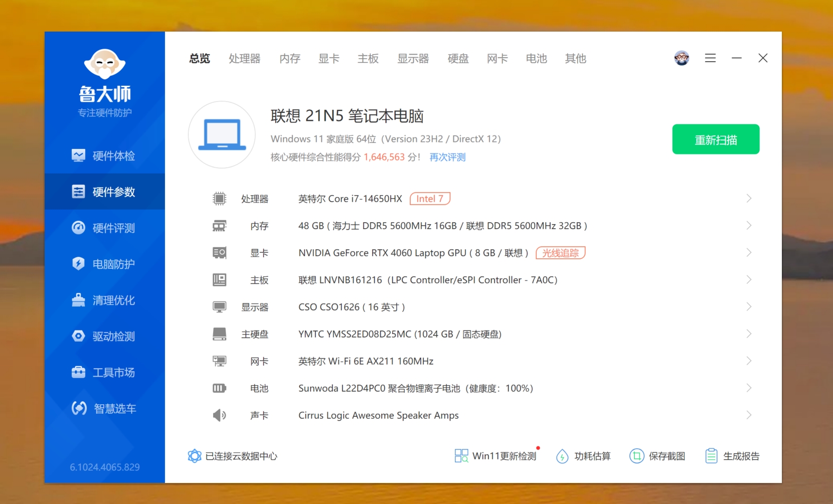This screenshot has width=833, height=504.
Task: Click the 光线追踪 ray tracing badge
Action: tap(561, 253)
